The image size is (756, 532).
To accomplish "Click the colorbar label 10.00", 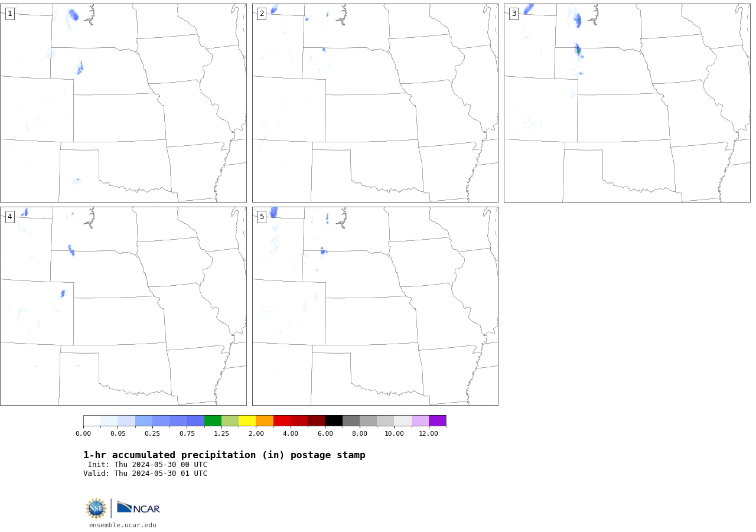I will [395, 434].
